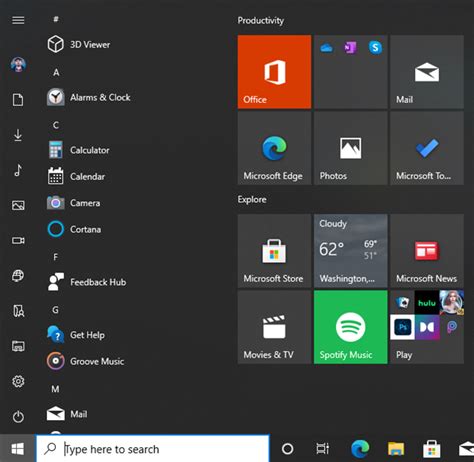
Task: Launch Microsoft Edge tile
Action: [x=274, y=148]
